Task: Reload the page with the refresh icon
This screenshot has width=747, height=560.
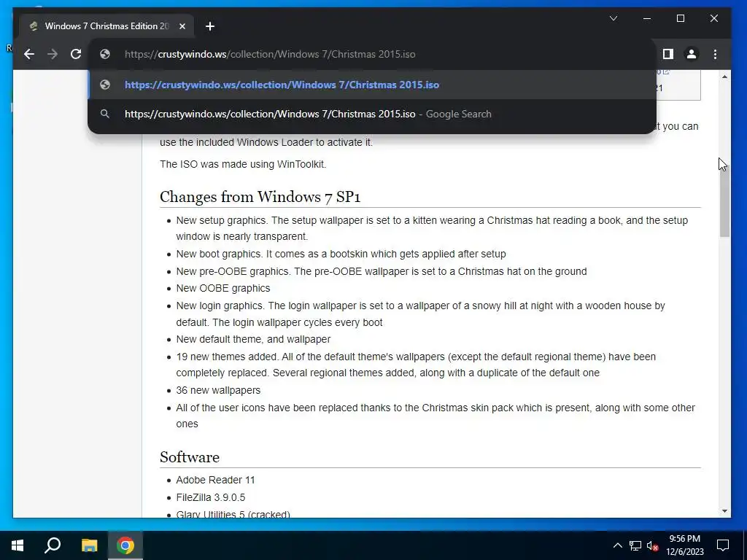Action: click(x=76, y=54)
